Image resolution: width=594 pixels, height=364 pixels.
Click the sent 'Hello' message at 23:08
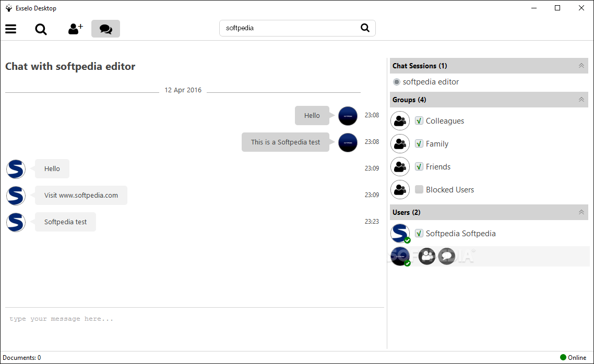pyautogui.click(x=312, y=115)
